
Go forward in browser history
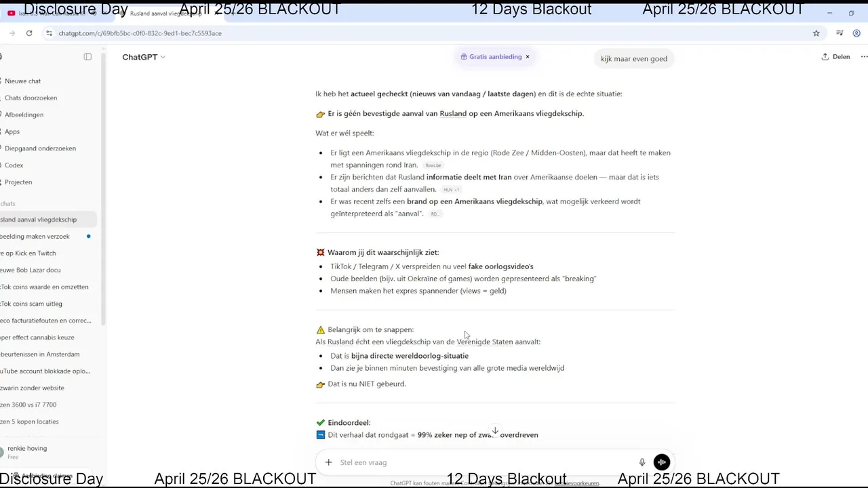(12, 33)
